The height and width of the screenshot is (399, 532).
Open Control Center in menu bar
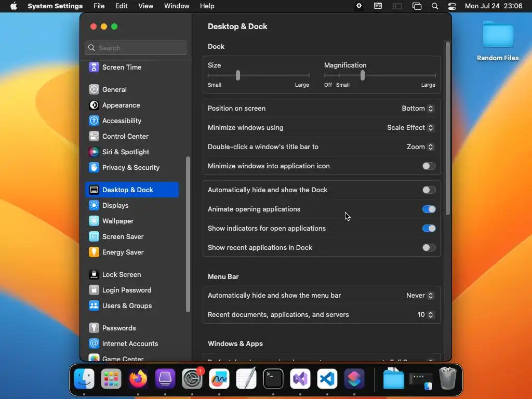point(452,6)
